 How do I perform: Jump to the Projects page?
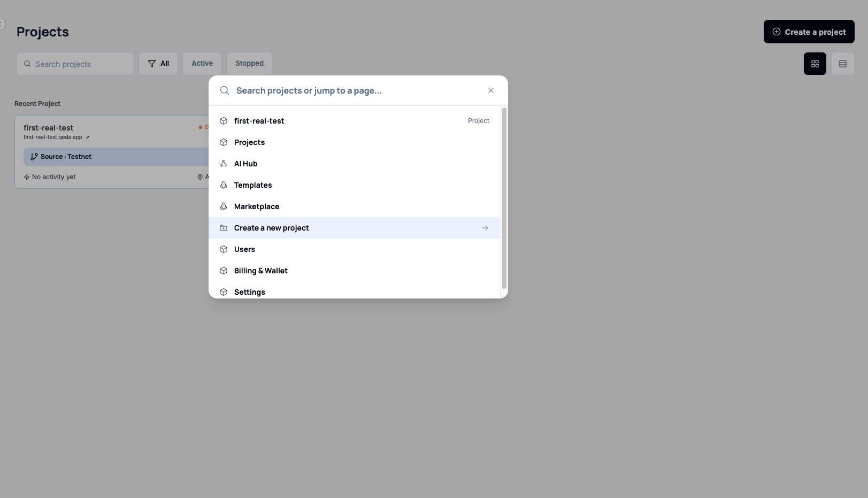(x=354, y=142)
